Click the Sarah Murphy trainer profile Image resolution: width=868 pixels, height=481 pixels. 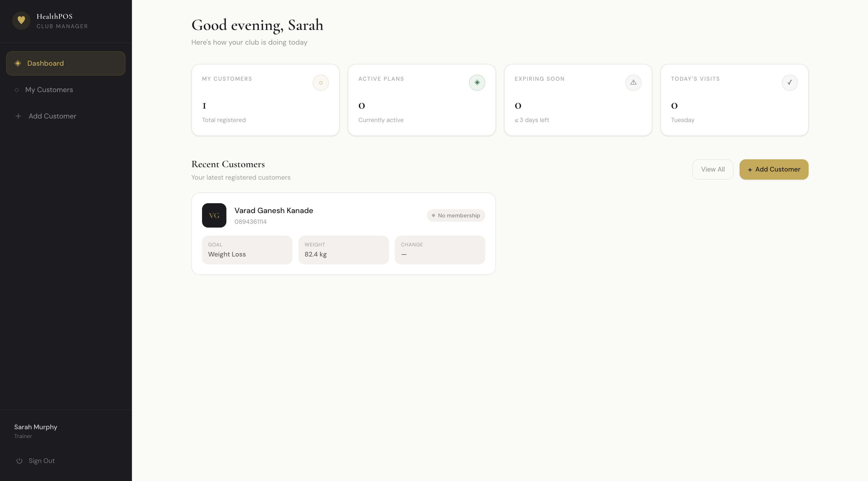coord(36,431)
